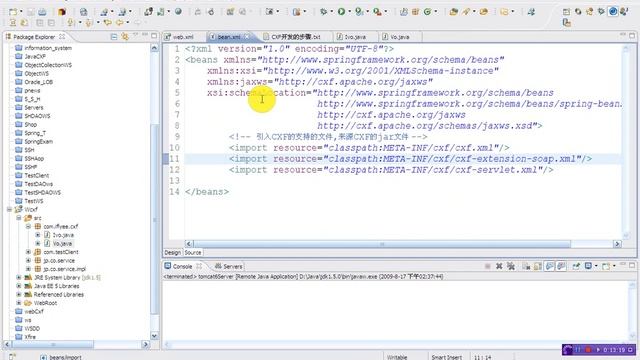
Task: Click Clear Console icon
Action: tap(526, 266)
